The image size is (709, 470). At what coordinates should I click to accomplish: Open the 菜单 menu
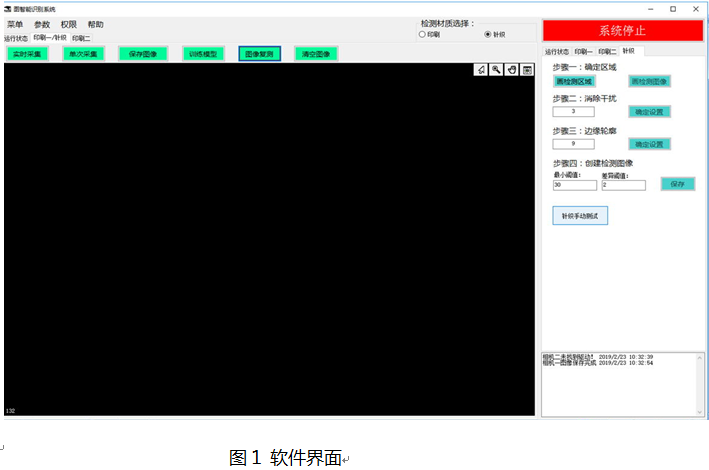[x=15, y=24]
